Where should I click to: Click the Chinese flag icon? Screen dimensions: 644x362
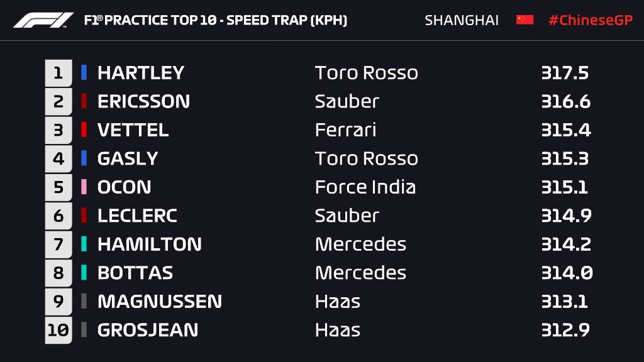[x=525, y=19]
